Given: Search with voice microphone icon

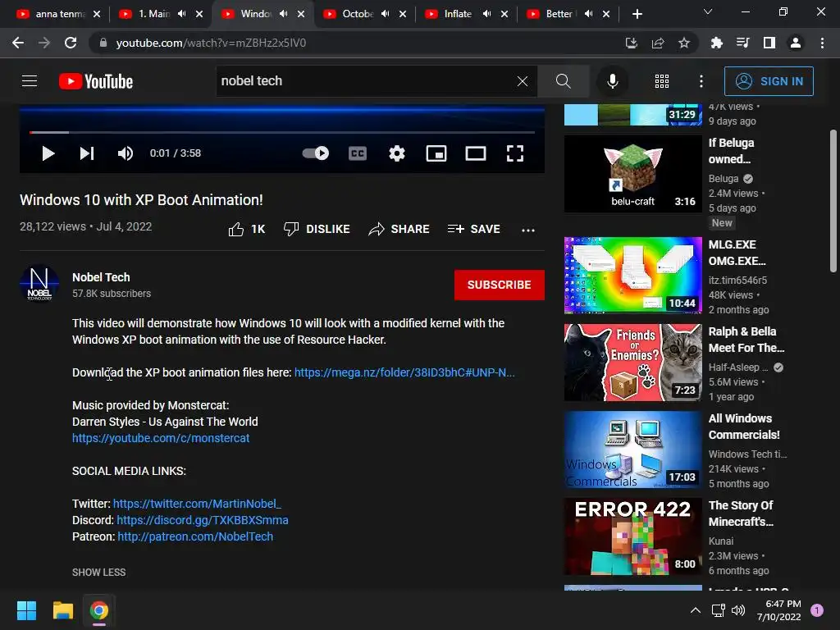Looking at the screenshot, I should pyautogui.click(x=612, y=81).
